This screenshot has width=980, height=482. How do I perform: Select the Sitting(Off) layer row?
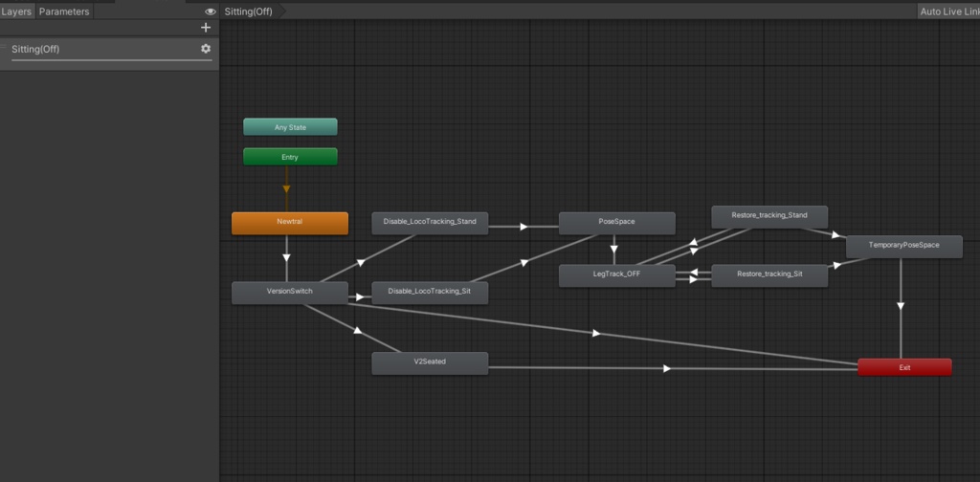tap(109, 53)
